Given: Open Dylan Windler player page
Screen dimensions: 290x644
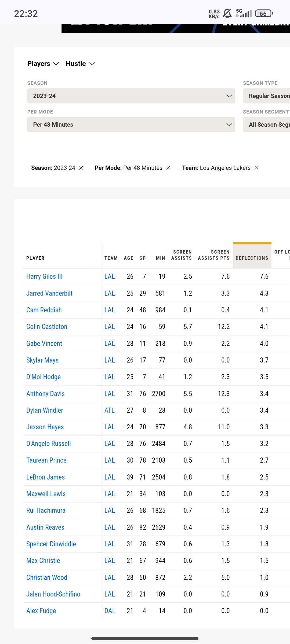Looking at the screenshot, I should [45, 410].
